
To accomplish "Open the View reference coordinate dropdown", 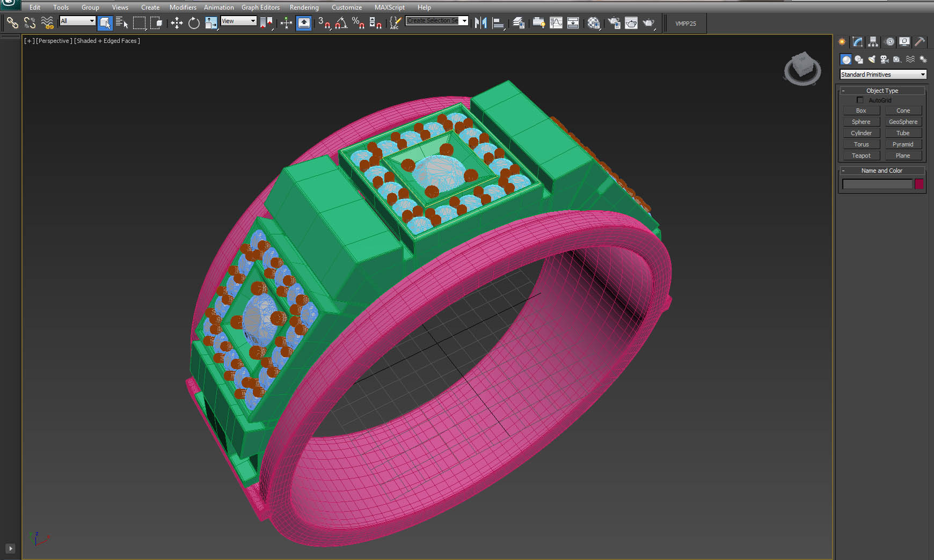I will tap(238, 21).
